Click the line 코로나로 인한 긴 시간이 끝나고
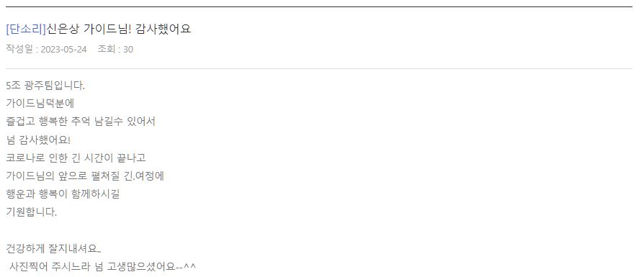The height and width of the screenshot is (277, 644). 76,158
